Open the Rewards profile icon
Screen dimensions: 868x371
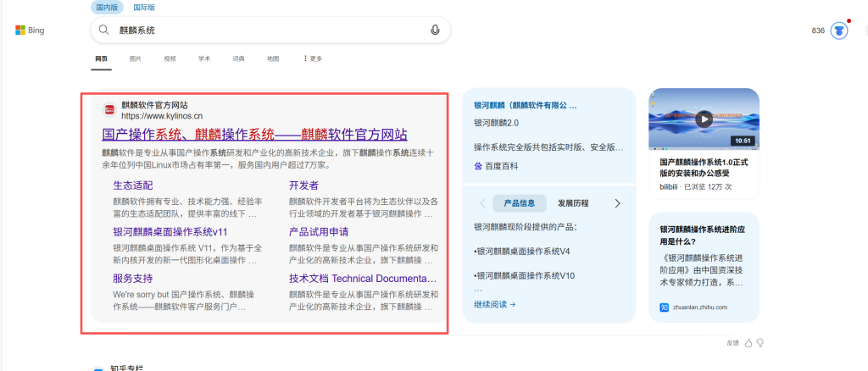(x=839, y=30)
